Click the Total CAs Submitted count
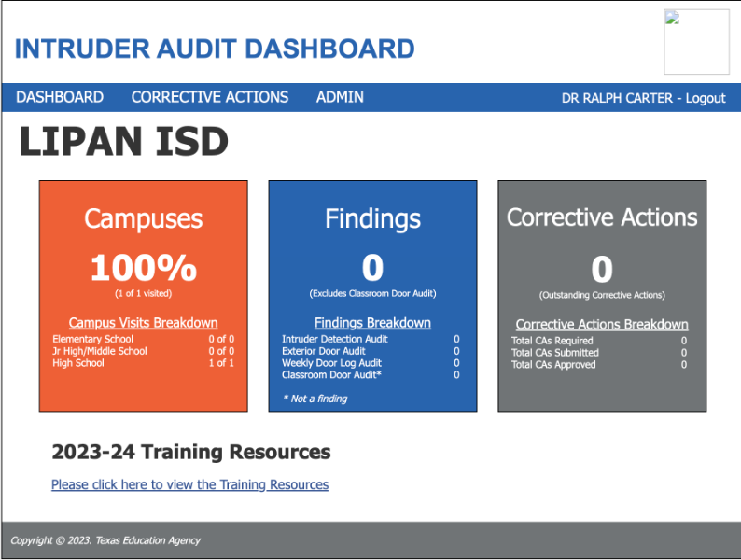741x560 pixels. pos(684,353)
